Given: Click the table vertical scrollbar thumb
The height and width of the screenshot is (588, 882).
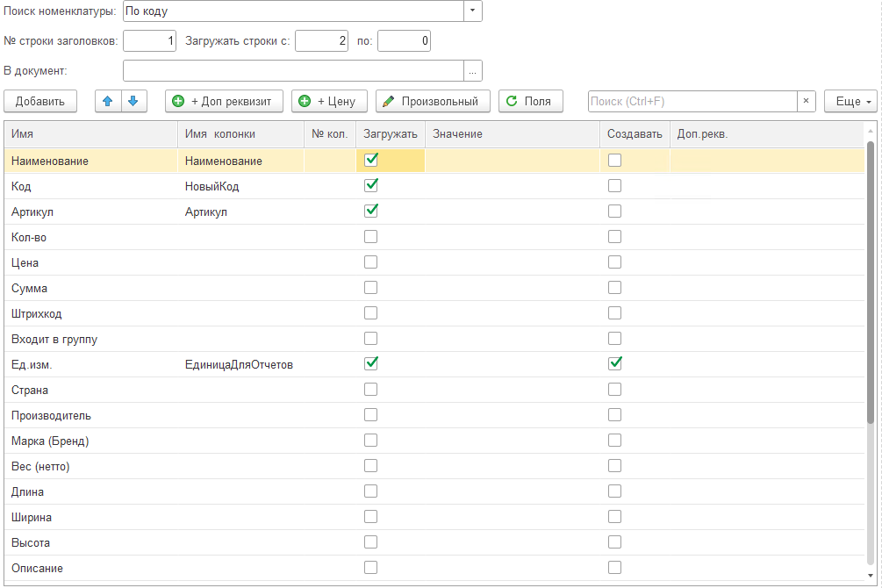Looking at the screenshot, I should pos(871,283).
